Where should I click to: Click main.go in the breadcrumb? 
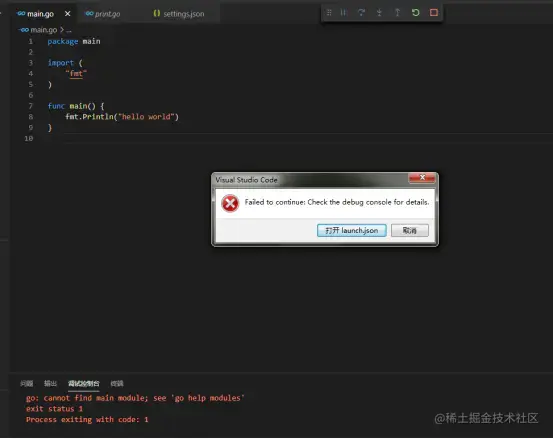pos(43,30)
